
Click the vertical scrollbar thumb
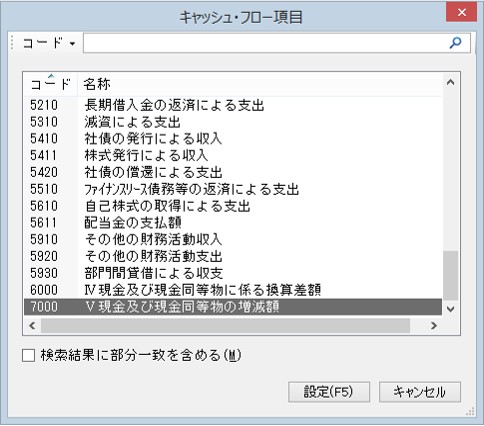click(450, 276)
